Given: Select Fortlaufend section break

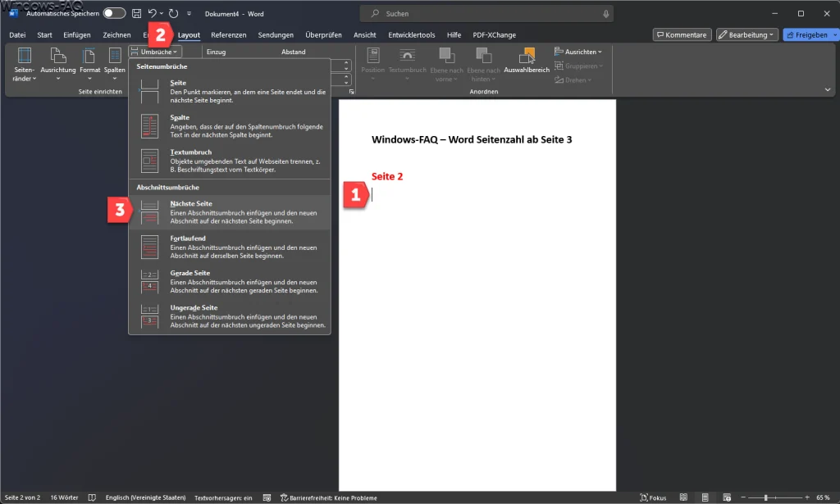Looking at the screenshot, I should point(230,247).
